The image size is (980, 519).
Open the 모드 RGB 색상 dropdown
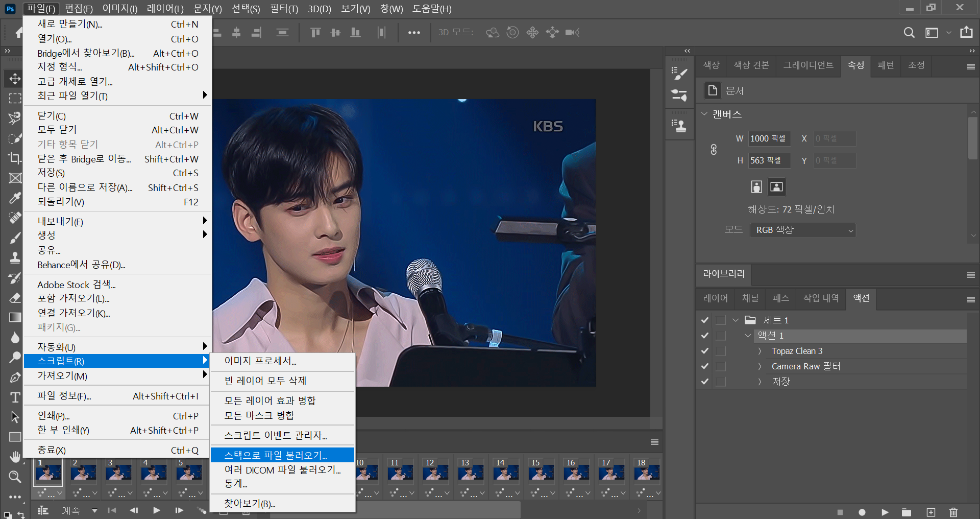pyautogui.click(x=802, y=230)
